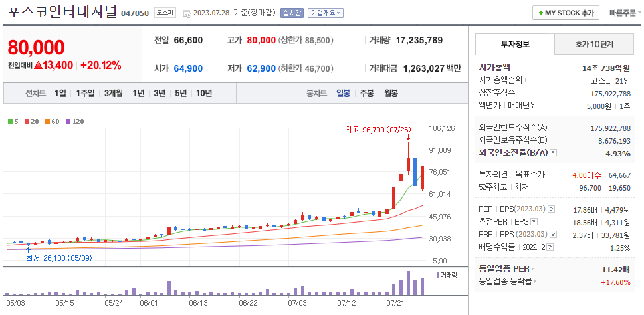Switch to the 호가10단계 tab
The width and height of the screenshot is (644, 315).
click(594, 44)
